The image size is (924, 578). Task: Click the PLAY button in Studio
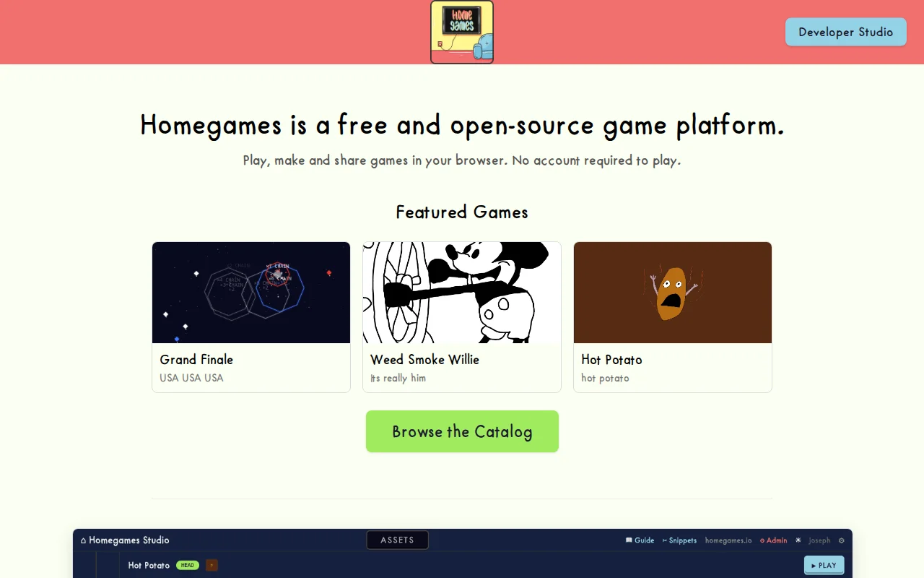tap(824, 565)
